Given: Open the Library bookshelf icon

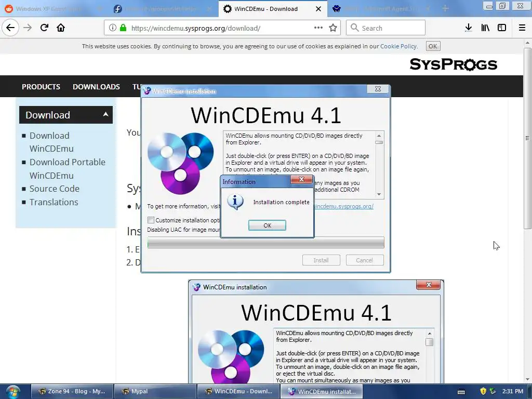Looking at the screenshot, I should (485, 28).
